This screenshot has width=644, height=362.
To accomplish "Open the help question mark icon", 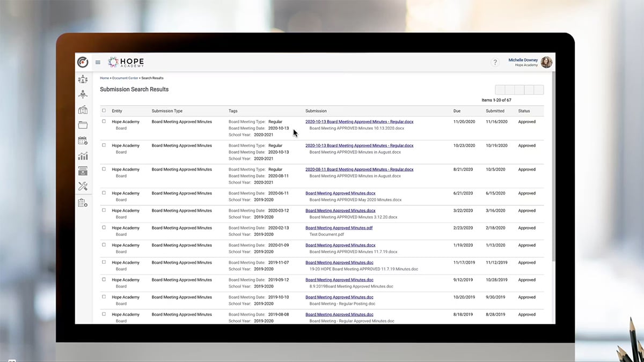I will pos(495,62).
